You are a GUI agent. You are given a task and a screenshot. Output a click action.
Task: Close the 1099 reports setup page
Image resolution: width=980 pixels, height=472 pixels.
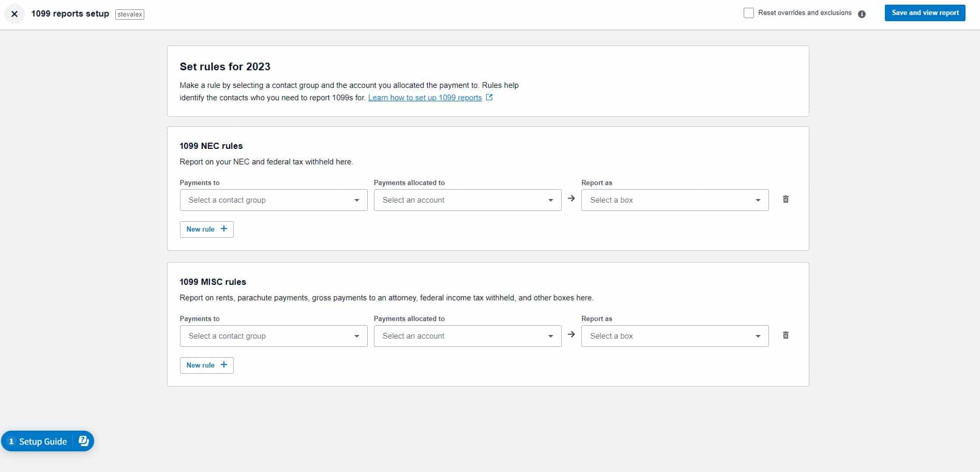[14, 14]
